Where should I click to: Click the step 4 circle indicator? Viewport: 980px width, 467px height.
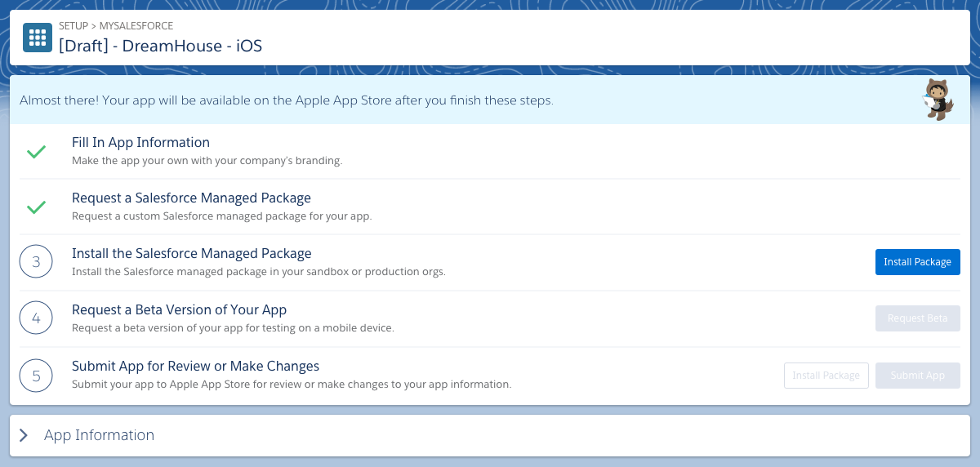click(36, 318)
